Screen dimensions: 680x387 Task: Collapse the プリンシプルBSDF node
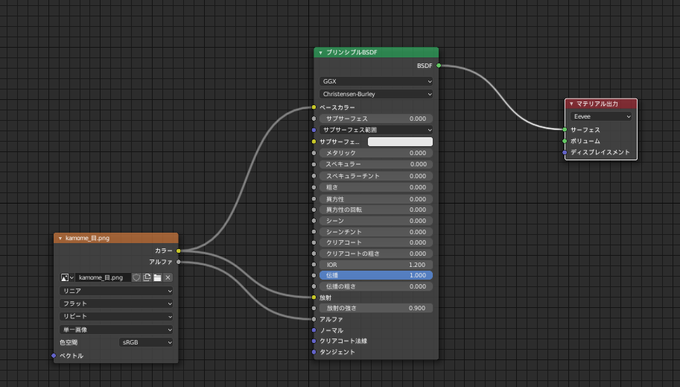[320, 52]
